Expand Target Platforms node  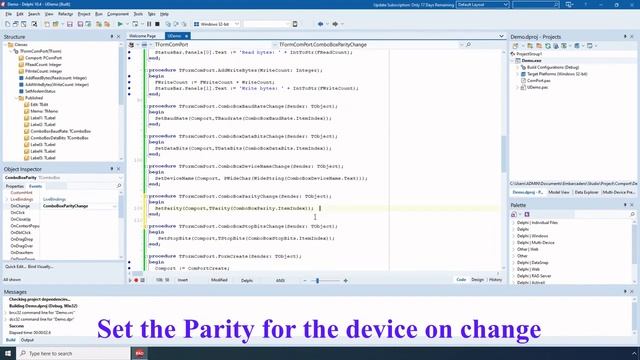(x=518, y=74)
